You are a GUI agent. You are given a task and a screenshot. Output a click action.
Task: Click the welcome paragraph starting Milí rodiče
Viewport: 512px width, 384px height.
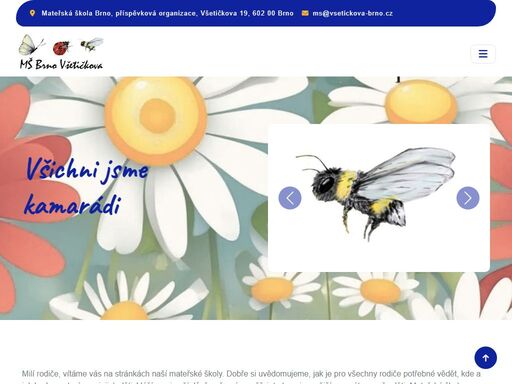251,377
